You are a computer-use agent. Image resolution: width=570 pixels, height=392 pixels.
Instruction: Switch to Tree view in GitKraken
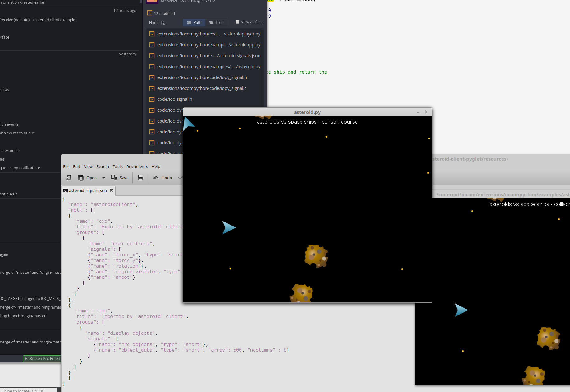click(x=216, y=22)
